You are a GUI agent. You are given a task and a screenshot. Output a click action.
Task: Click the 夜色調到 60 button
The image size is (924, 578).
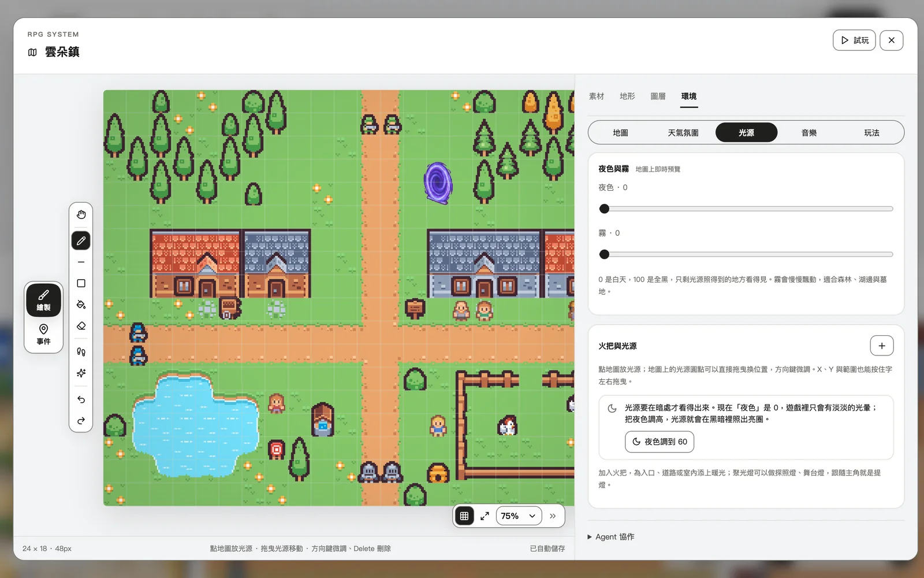point(660,442)
